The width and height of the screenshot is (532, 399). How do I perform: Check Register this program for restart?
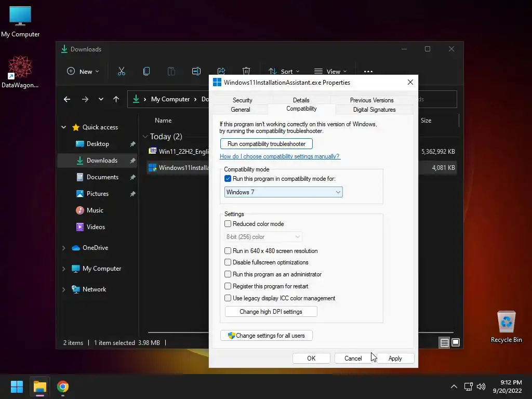pyautogui.click(x=228, y=286)
